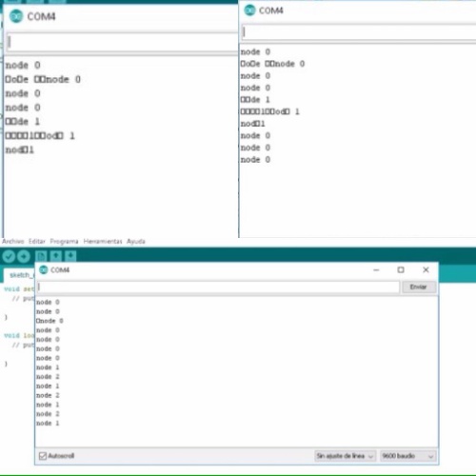
Task: Open the Ayuda menu
Action: coord(136,241)
